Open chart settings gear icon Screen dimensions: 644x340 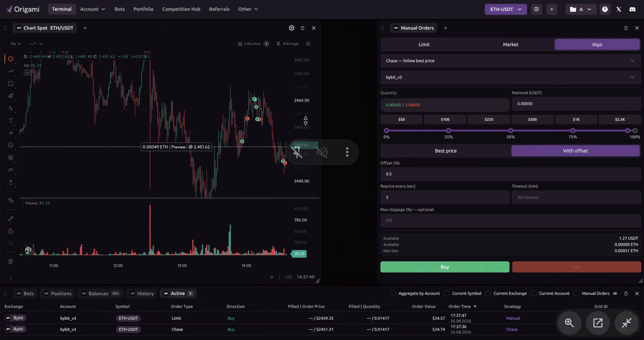coord(291,28)
